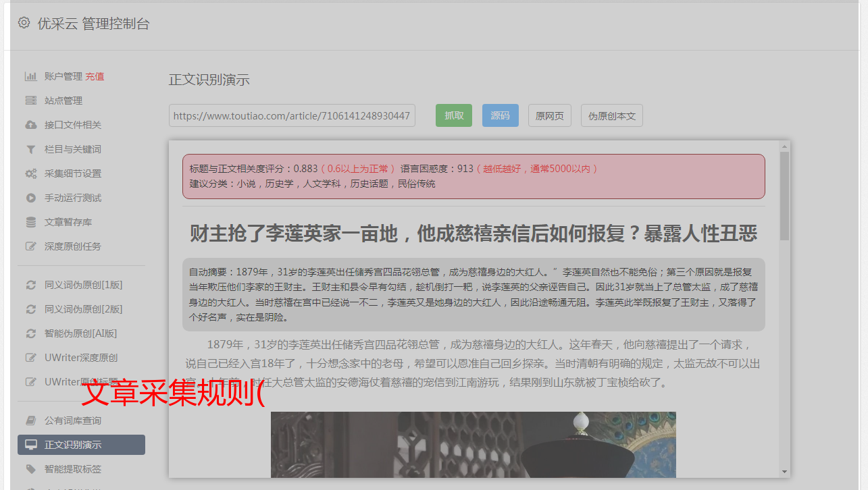
Task: Select 手动运行测试 in the sidebar
Action: click(x=73, y=198)
